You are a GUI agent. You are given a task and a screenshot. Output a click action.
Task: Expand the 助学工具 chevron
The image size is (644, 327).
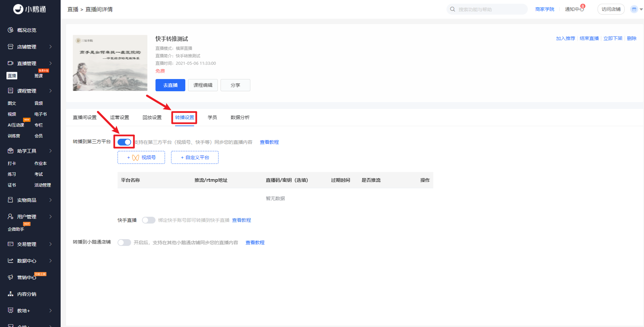pos(50,151)
